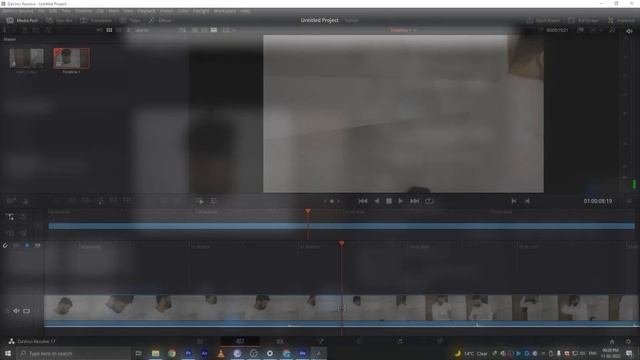Select the Timeline 1 thumbnail
The width and height of the screenshot is (640, 360).
pyautogui.click(x=71, y=58)
